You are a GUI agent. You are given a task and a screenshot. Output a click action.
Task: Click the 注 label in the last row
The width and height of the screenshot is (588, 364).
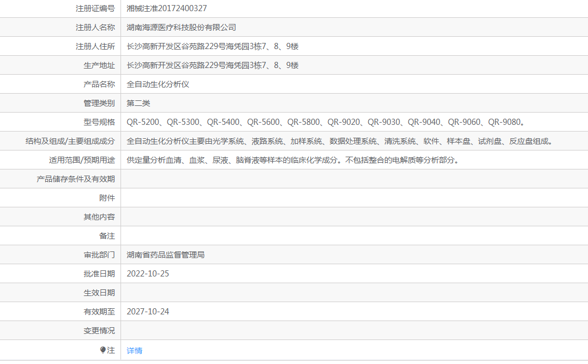click(111, 350)
